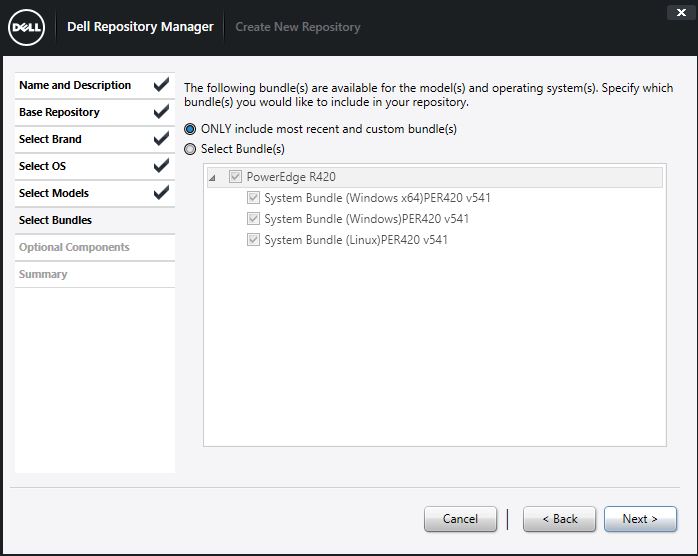Open the Select OS step
Viewport: 698px width, 556px height.
(x=94, y=166)
